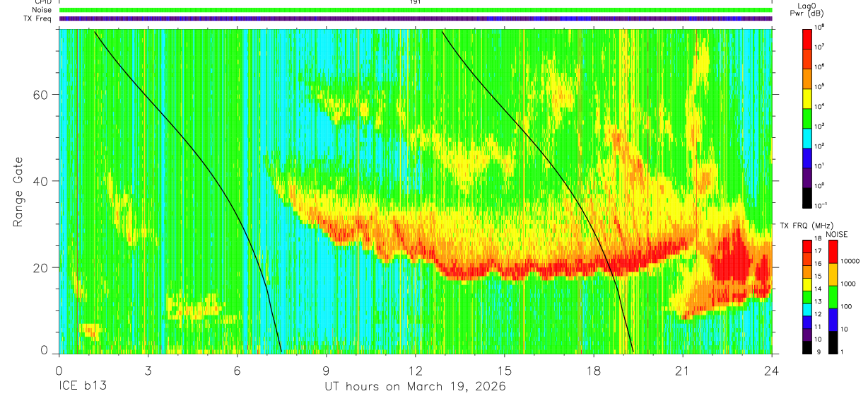The image size is (868, 401).
Task: Click the 'Range Gate' y-axis label
Action: pyautogui.click(x=18, y=192)
